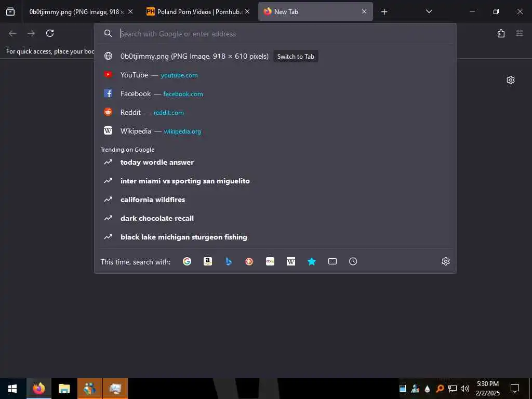Search this time with eBay
Screen dimensions: 532x399
(270, 261)
